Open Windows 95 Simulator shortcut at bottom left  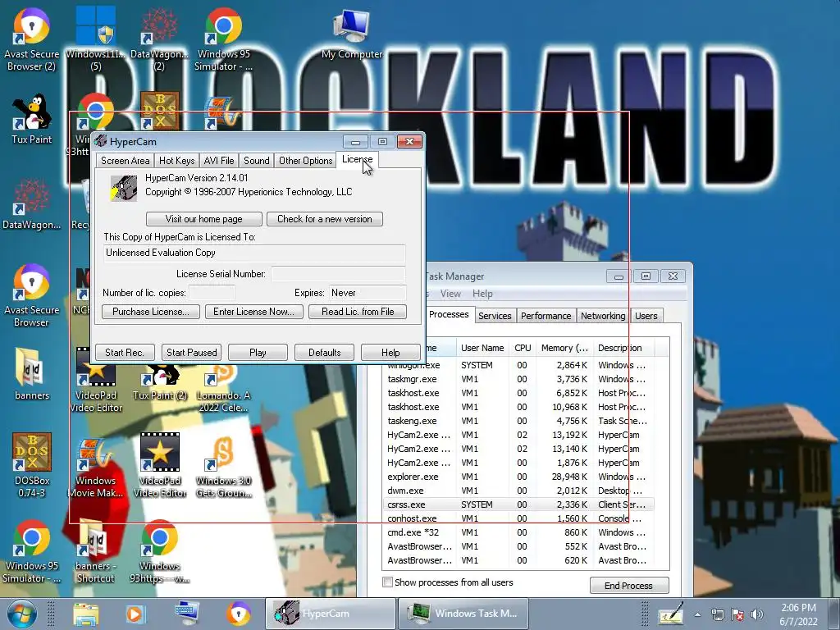pos(32,552)
